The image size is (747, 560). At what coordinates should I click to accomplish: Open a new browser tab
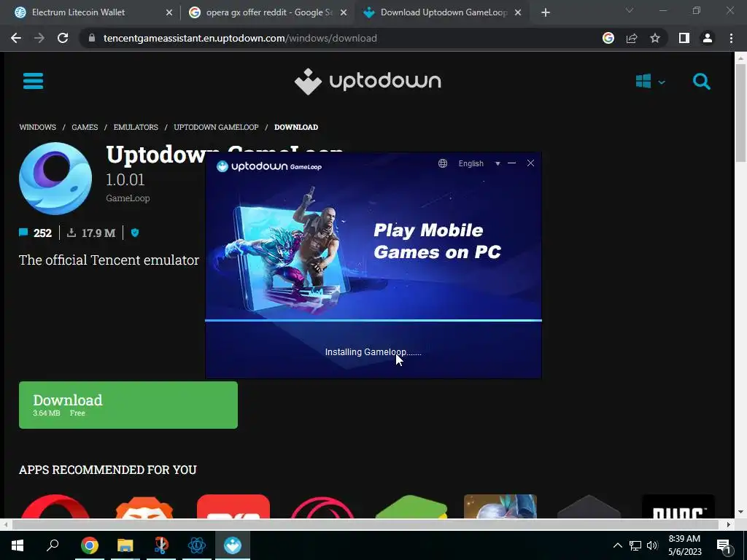click(x=546, y=13)
